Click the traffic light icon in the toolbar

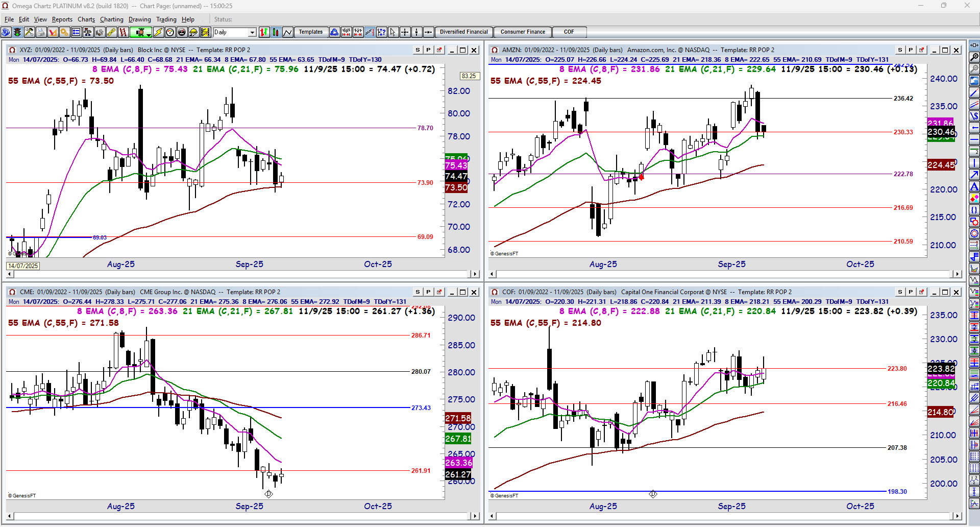[x=17, y=32]
